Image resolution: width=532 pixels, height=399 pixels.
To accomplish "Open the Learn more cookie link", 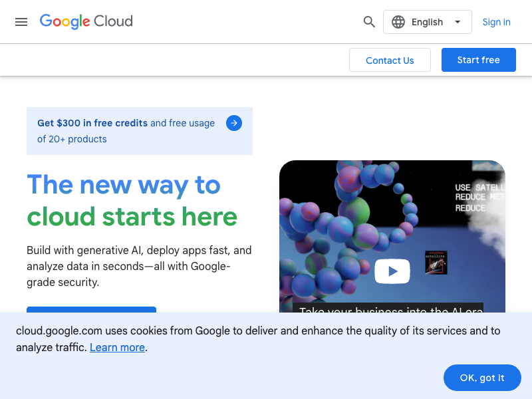I will (118, 347).
